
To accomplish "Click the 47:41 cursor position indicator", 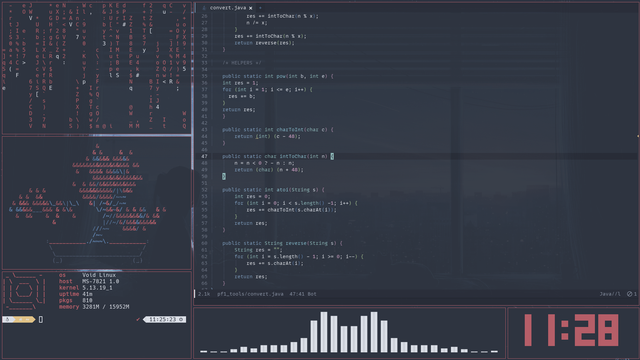I will pos(296,294).
